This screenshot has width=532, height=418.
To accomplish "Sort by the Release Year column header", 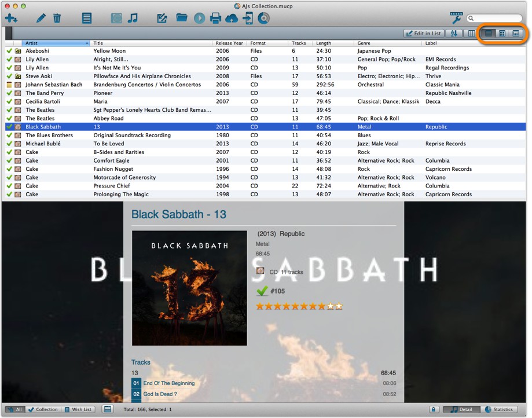I will [x=230, y=43].
